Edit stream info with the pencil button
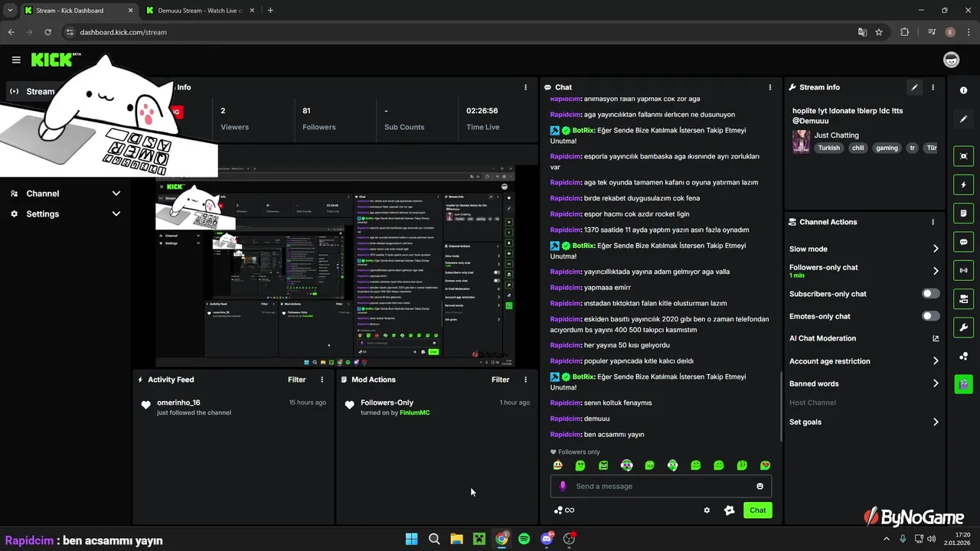The width and height of the screenshot is (980, 551). [x=914, y=87]
